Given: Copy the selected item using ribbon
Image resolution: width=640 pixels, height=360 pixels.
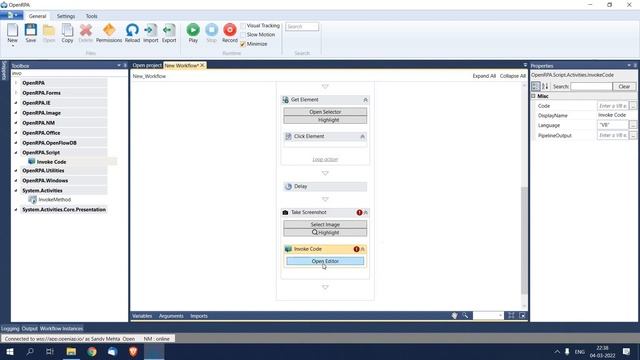Looking at the screenshot, I should coord(67,33).
